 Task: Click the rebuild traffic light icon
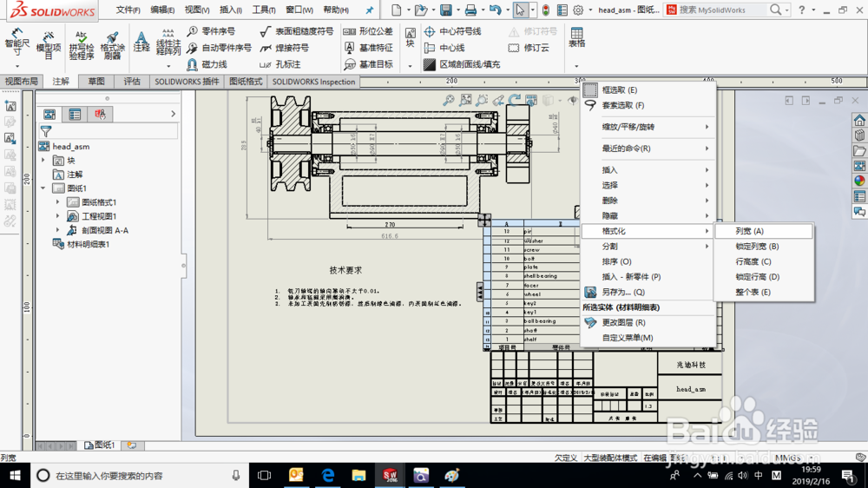point(546,10)
